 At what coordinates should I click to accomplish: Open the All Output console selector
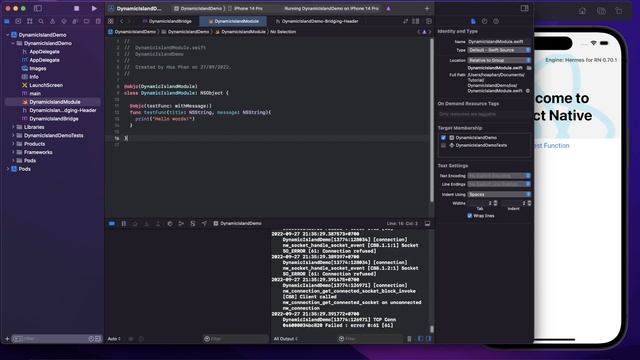[x=286, y=339]
